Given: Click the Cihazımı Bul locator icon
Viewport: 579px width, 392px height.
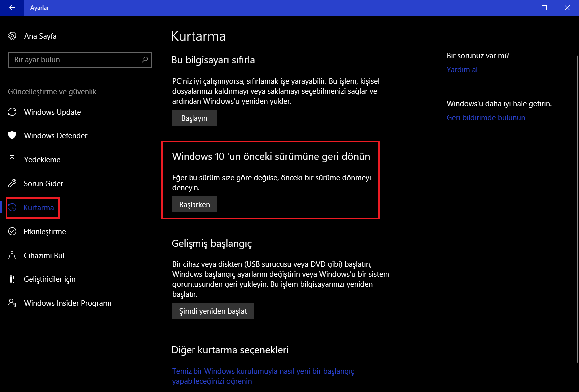Looking at the screenshot, I should (12, 255).
